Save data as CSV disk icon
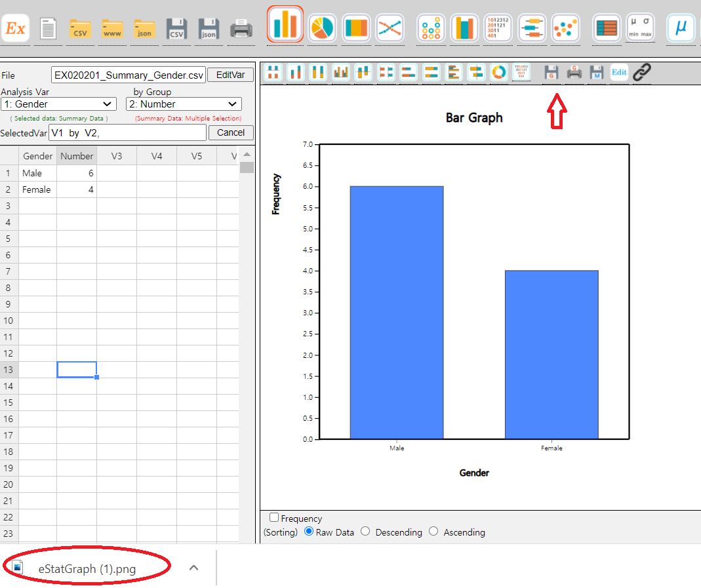701x588 pixels. [x=176, y=29]
